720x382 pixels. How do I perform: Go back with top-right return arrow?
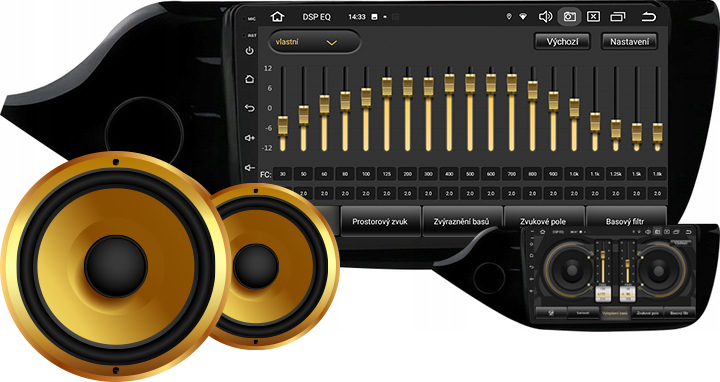point(648,17)
